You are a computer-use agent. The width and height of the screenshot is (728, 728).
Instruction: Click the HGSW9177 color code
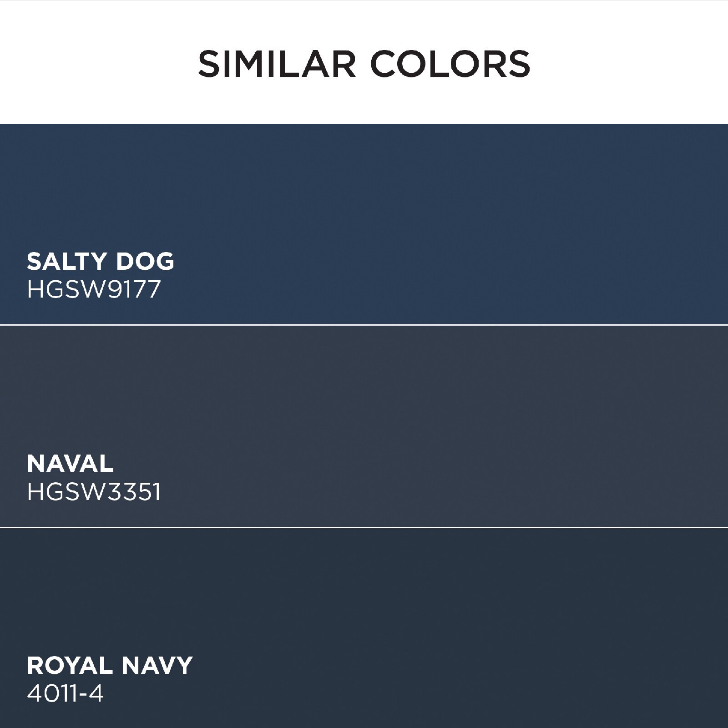coord(94,289)
